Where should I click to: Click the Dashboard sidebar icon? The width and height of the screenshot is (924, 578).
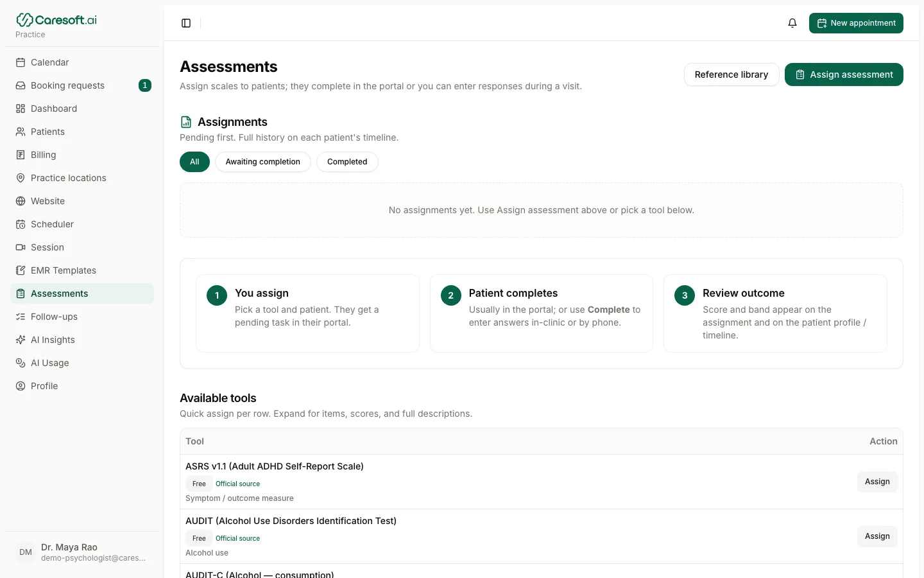click(21, 109)
